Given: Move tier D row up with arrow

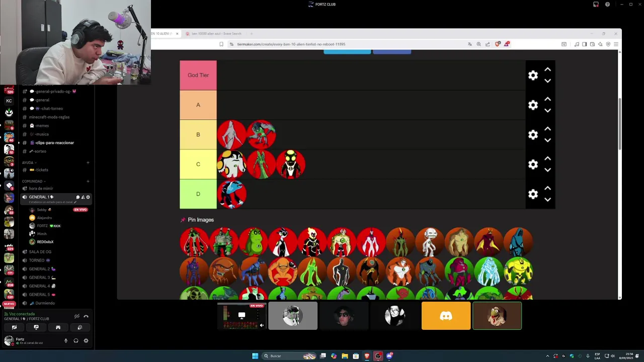Looking at the screenshot, I should click(x=547, y=188).
